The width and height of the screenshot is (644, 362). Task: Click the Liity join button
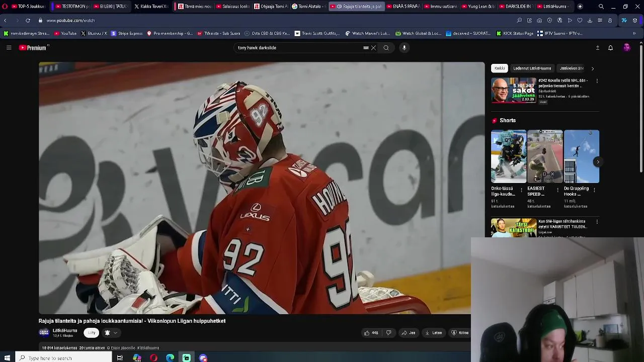(92, 333)
